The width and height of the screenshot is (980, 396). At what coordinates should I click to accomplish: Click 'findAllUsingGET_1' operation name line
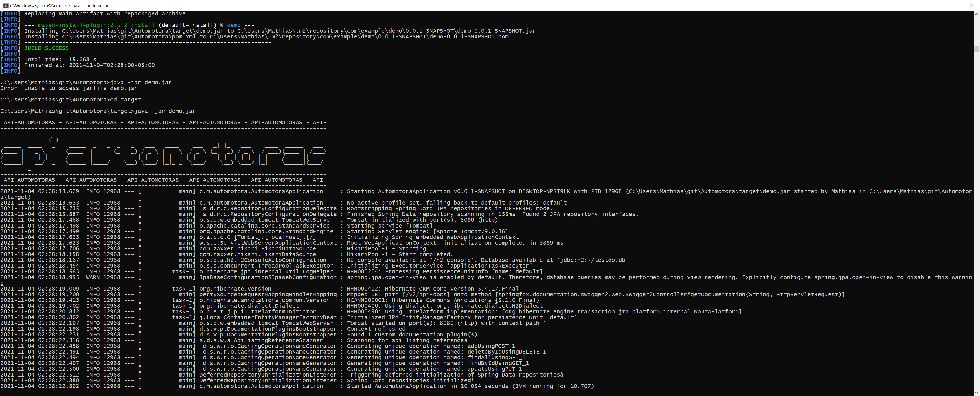point(436,357)
